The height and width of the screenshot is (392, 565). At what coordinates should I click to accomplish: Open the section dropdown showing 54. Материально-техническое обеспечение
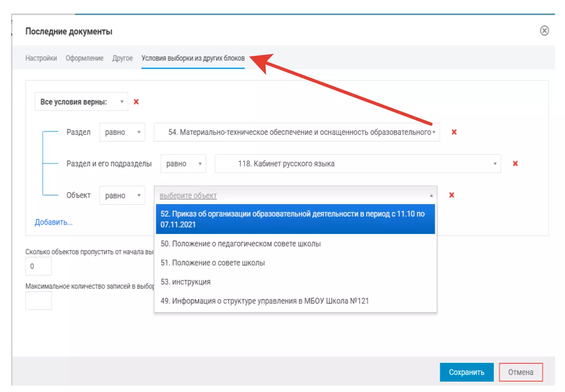pyautogui.click(x=297, y=132)
